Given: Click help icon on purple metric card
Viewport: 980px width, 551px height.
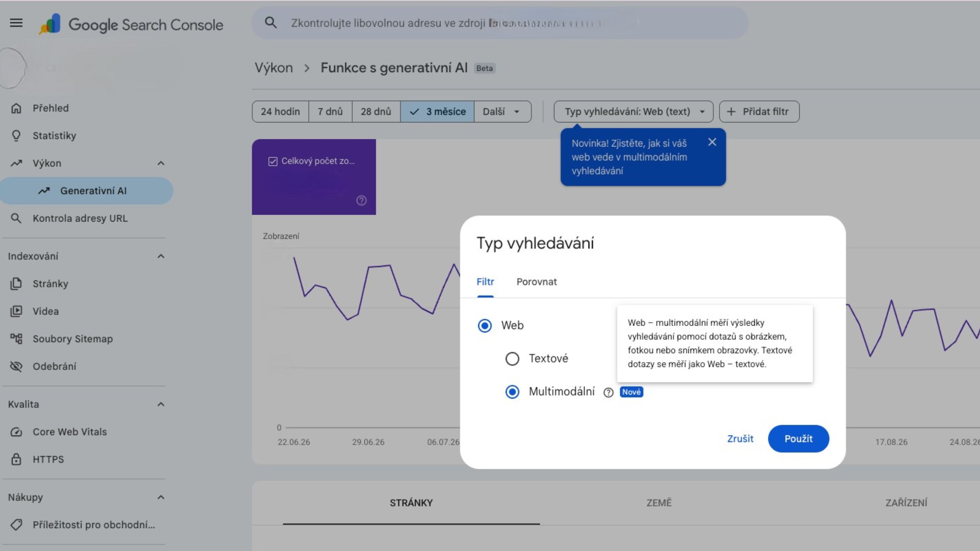Looking at the screenshot, I should pos(361,201).
